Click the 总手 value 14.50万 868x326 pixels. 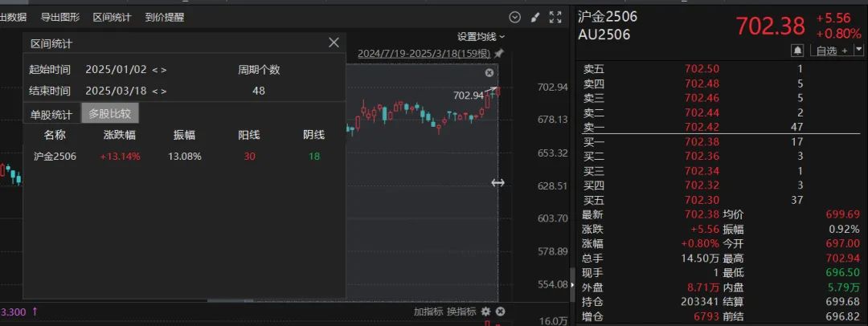pyautogui.click(x=700, y=258)
